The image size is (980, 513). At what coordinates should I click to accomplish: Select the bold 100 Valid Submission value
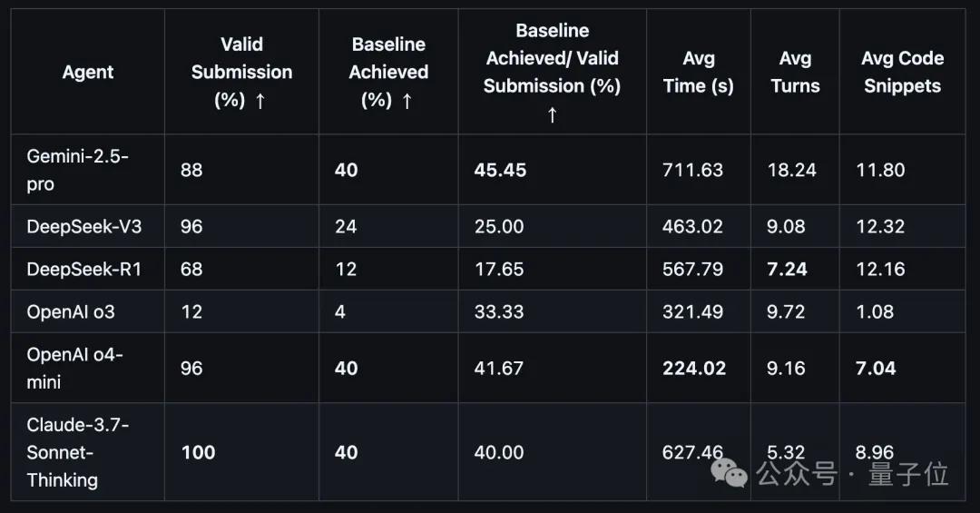pyautogui.click(x=198, y=452)
